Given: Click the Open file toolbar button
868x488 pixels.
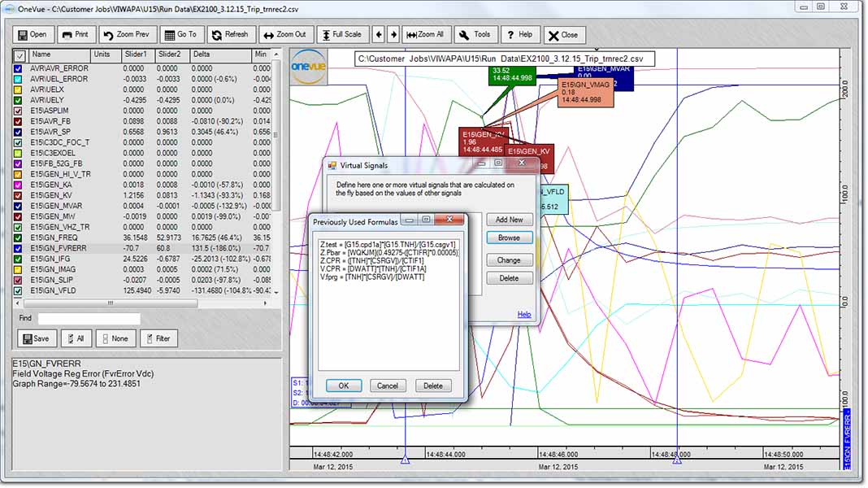Looking at the screenshot, I should point(32,35).
